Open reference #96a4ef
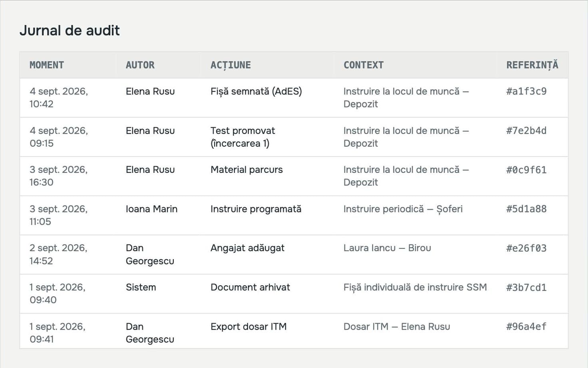The image size is (588, 368). point(526,326)
